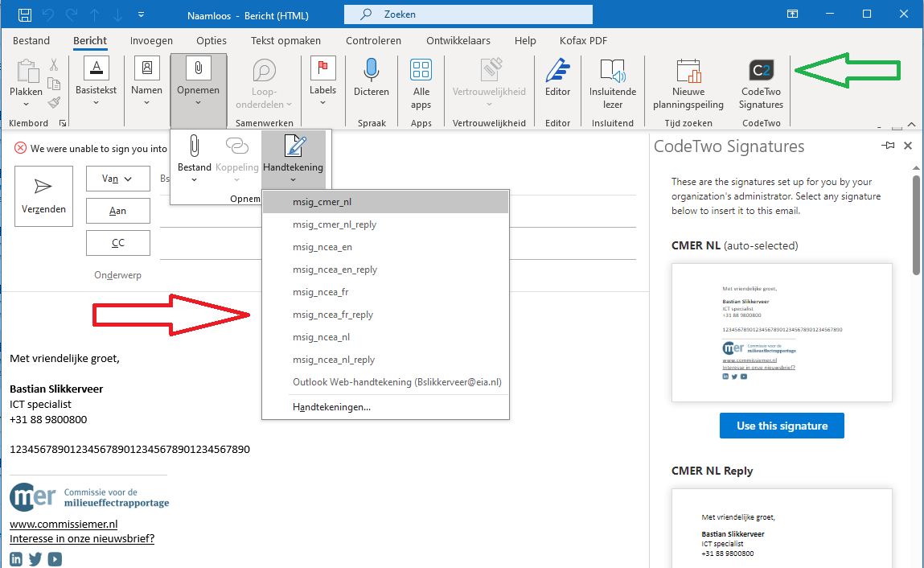Image resolution: width=924 pixels, height=568 pixels.
Task: Collapse the ribbon with the chevron
Action: tap(912, 124)
